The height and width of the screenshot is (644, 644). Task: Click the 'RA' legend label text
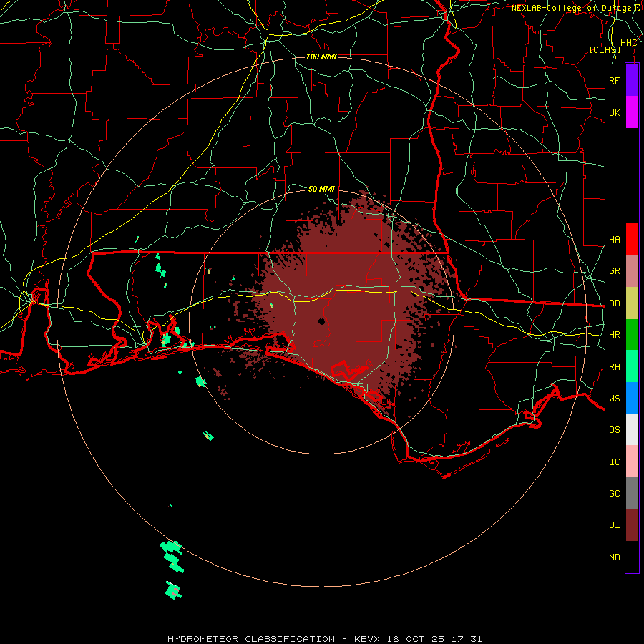614,367
